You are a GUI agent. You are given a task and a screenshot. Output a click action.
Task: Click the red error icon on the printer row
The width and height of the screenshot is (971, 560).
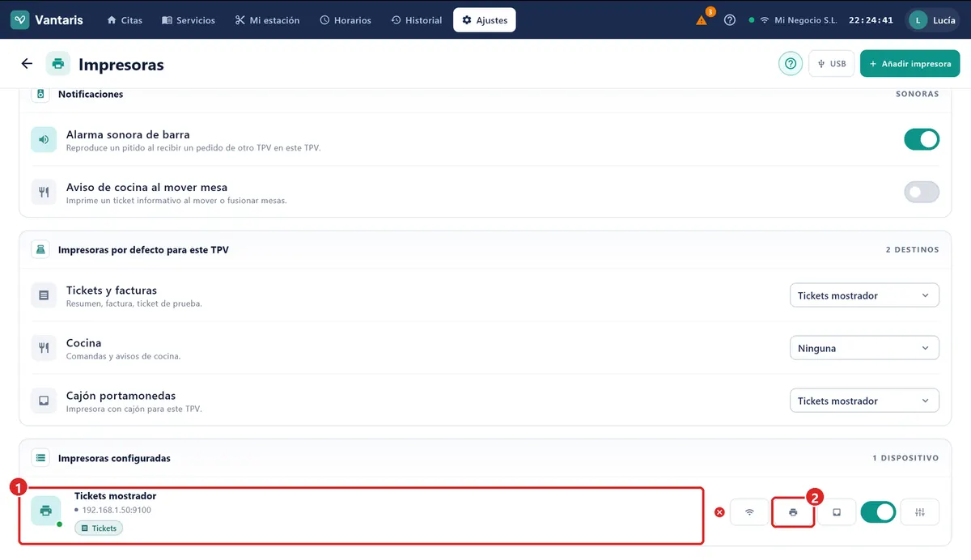click(719, 512)
